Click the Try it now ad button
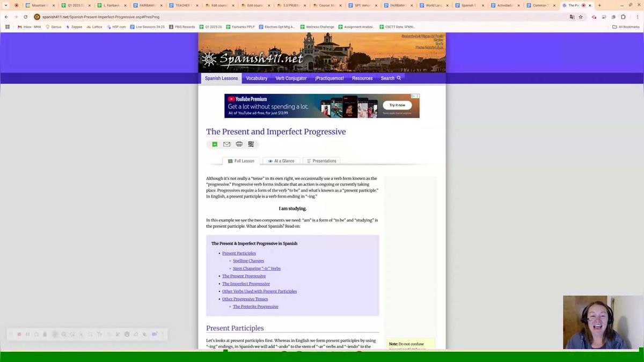 click(x=397, y=105)
